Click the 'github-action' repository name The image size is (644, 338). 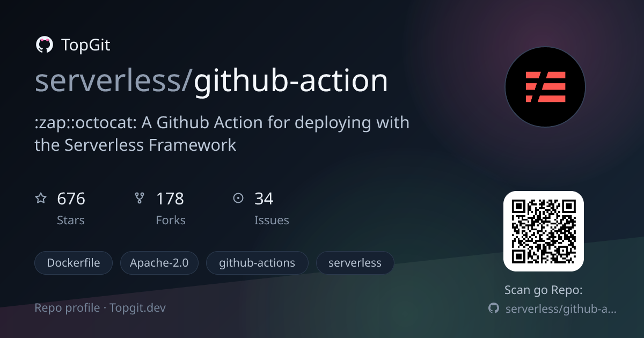pos(290,82)
